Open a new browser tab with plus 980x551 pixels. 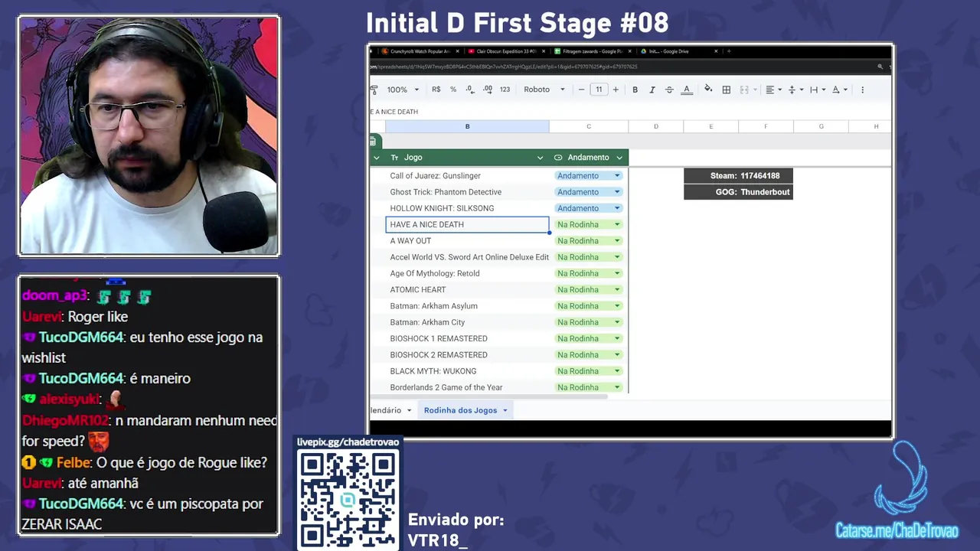(x=729, y=51)
